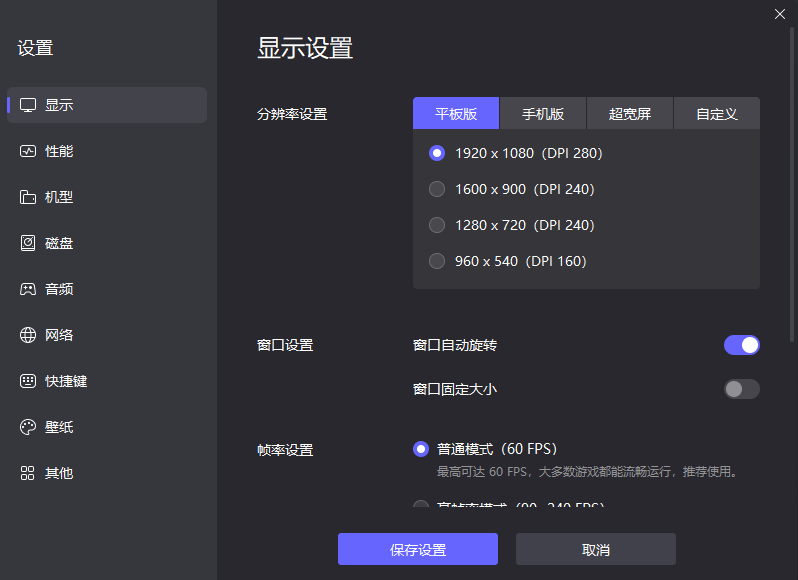Go to the 磁盘 settings page
Viewport: 798px width, 580px height.
(x=107, y=243)
